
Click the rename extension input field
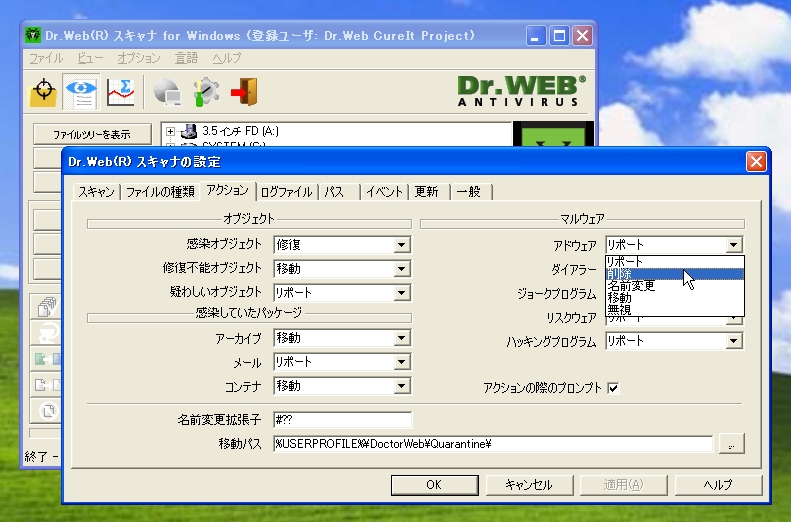(x=343, y=420)
